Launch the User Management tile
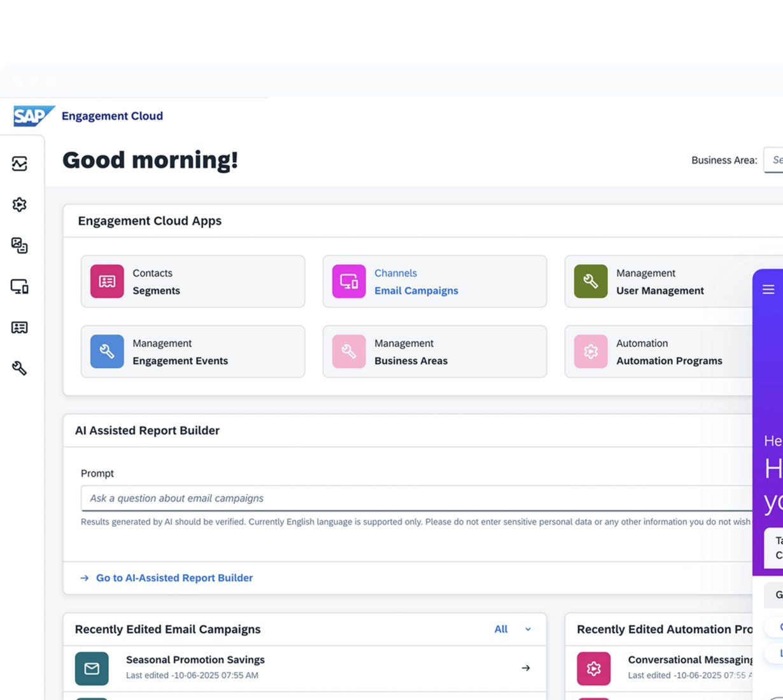This screenshot has width=783, height=700. tap(659, 282)
